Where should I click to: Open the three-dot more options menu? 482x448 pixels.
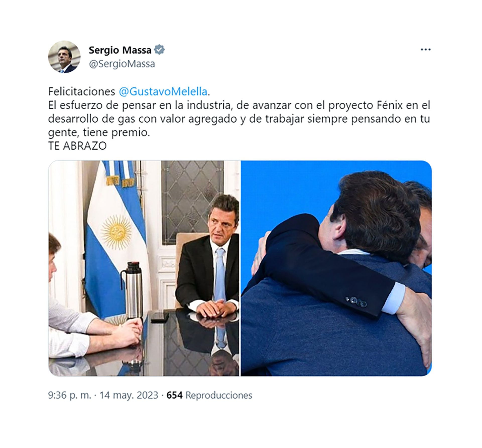pyautogui.click(x=426, y=50)
